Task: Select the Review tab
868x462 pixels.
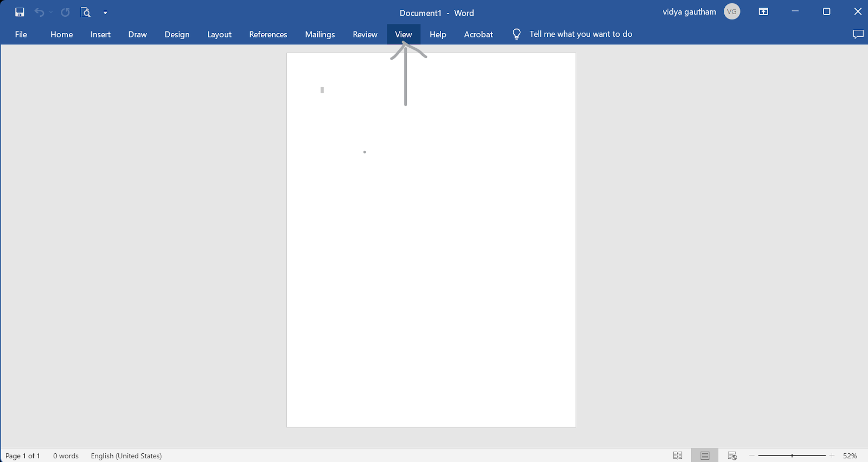Action: click(365, 34)
